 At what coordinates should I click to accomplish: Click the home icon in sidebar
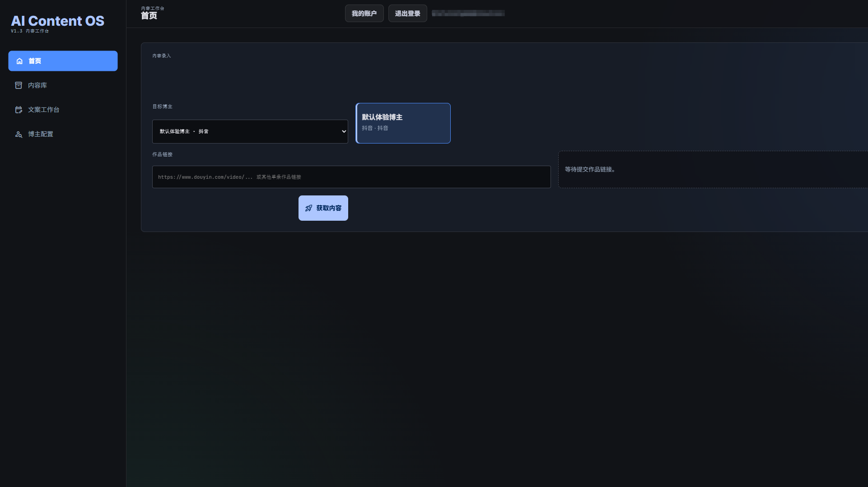19,61
